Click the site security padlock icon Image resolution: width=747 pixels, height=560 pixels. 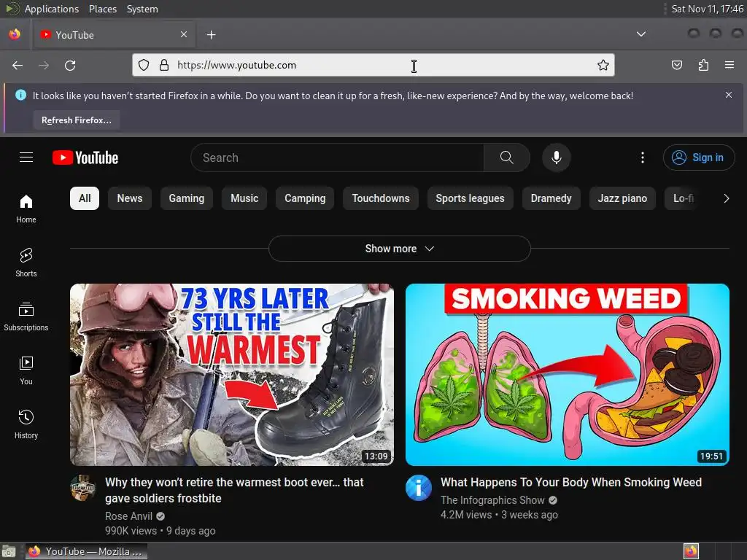point(164,65)
